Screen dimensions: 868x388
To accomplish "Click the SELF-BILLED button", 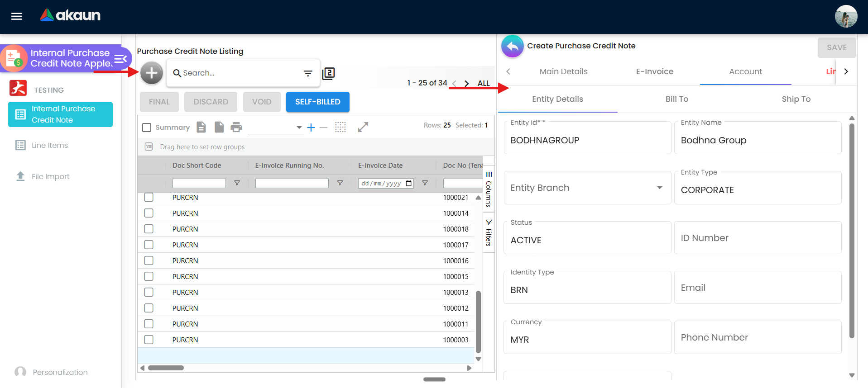I will tap(318, 102).
